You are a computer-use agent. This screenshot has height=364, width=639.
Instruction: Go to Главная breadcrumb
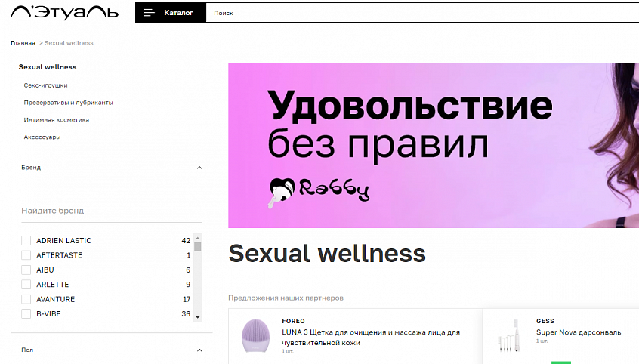coord(23,43)
